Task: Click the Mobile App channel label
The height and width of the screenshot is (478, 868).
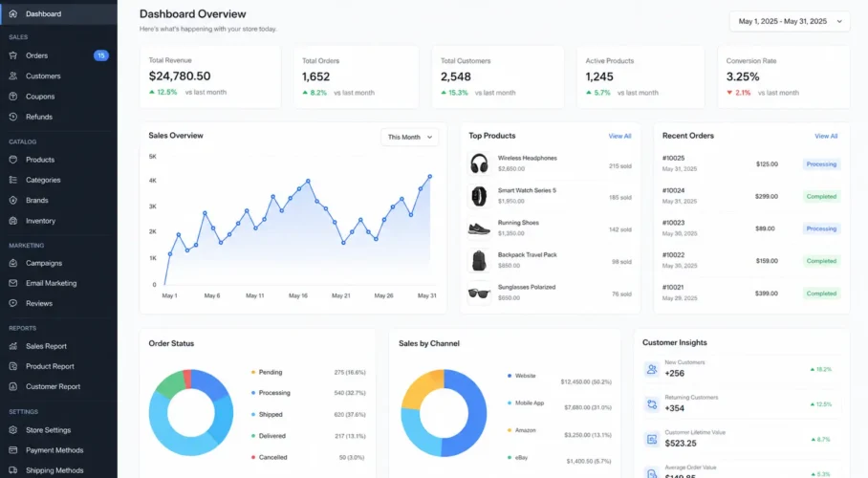Action: 530,403
